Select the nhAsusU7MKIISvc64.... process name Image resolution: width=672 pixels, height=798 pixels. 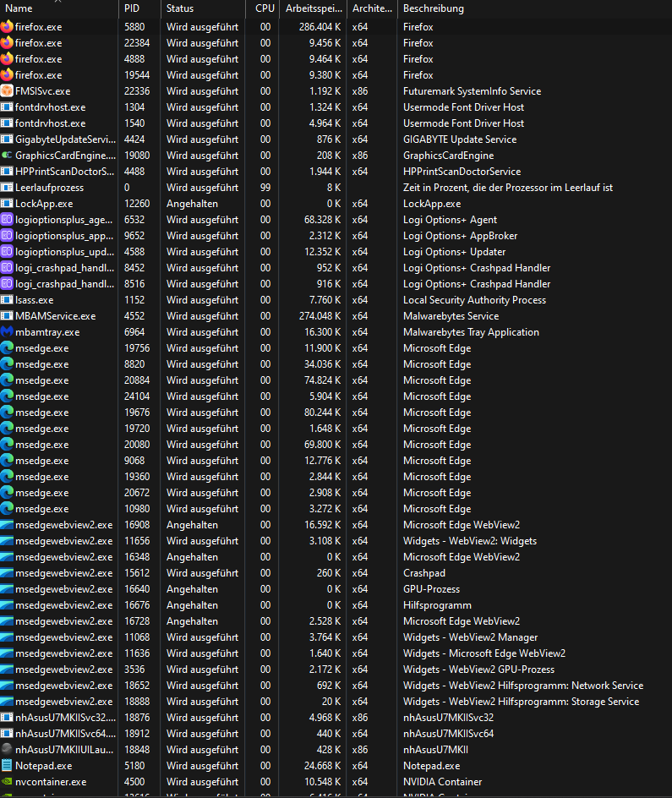pyautogui.click(x=66, y=734)
